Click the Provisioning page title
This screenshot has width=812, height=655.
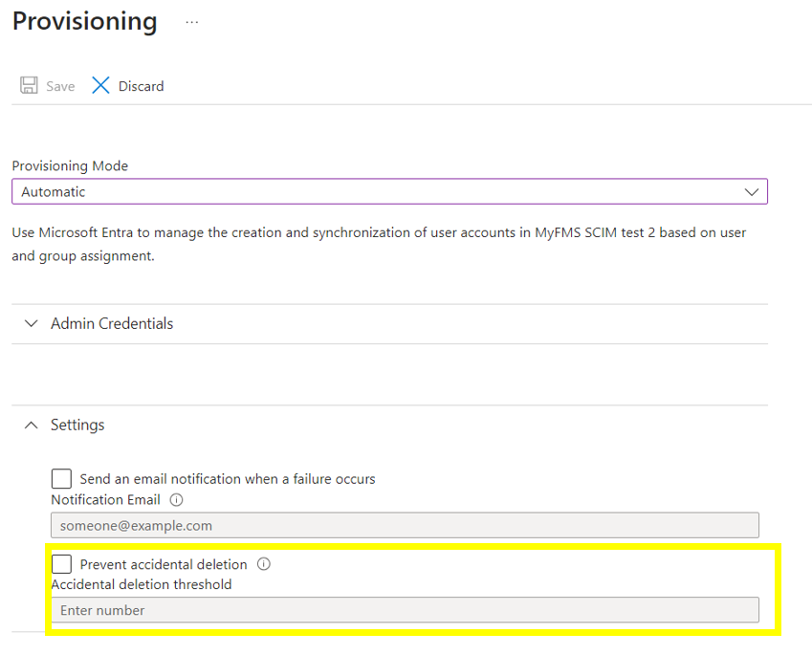coord(84,22)
